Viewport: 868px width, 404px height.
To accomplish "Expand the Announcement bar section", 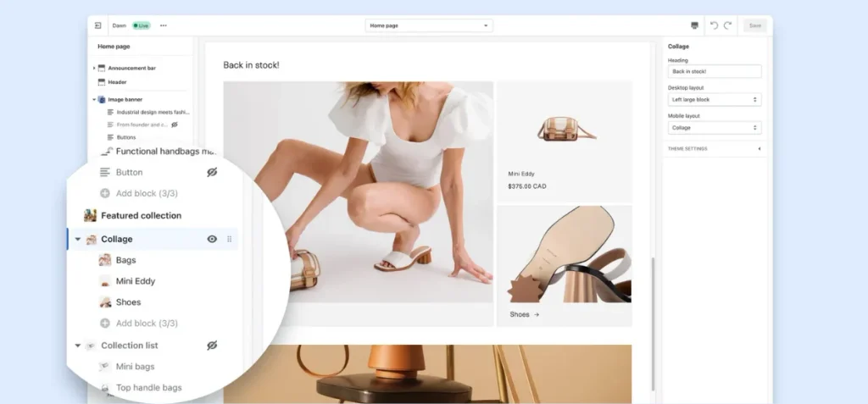I will pos(94,68).
